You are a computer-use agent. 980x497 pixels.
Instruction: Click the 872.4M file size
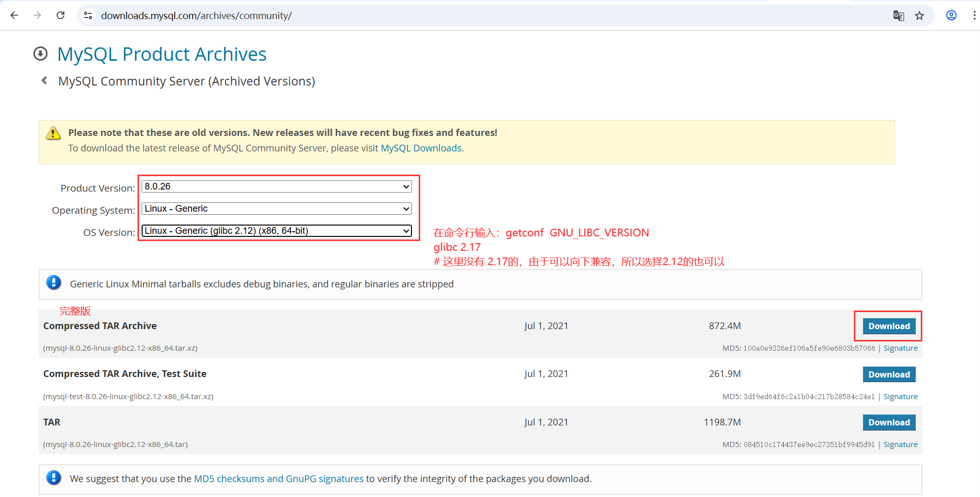(725, 326)
